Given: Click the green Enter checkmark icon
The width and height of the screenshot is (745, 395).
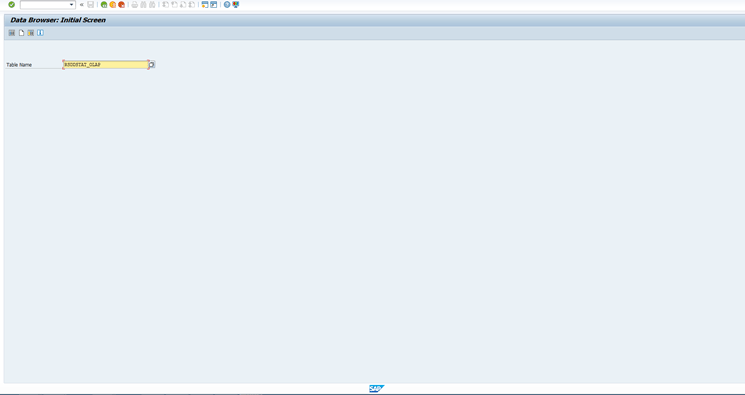Looking at the screenshot, I should (11, 4).
